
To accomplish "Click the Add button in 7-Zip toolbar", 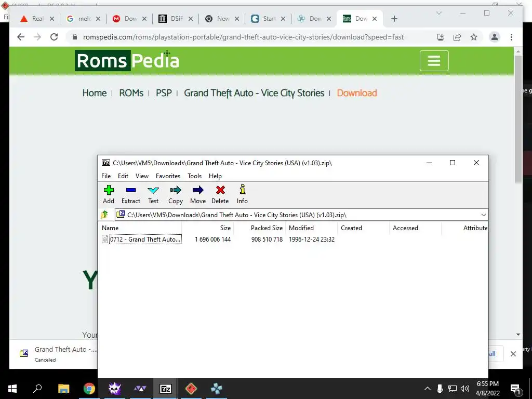I will (109, 195).
